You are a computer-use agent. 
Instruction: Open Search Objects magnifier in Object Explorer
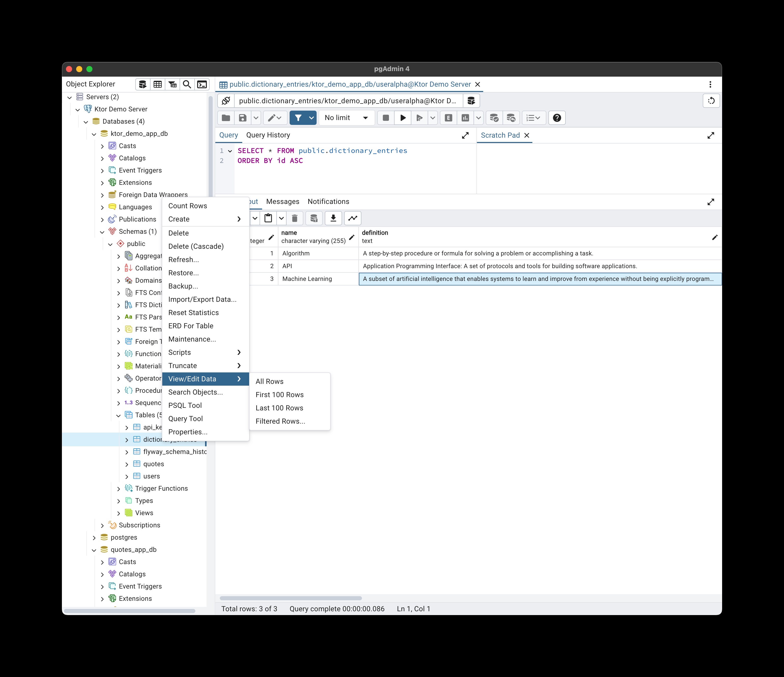[187, 84]
